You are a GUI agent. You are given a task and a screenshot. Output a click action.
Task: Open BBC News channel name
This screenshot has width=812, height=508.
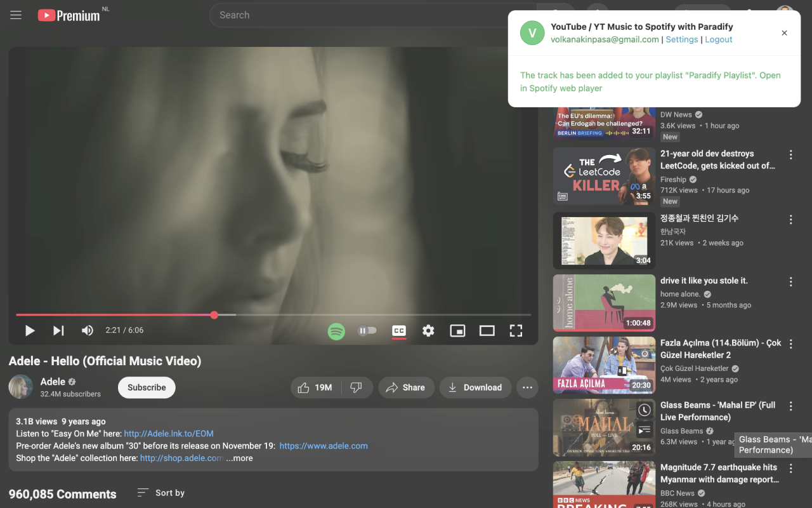[678, 493]
